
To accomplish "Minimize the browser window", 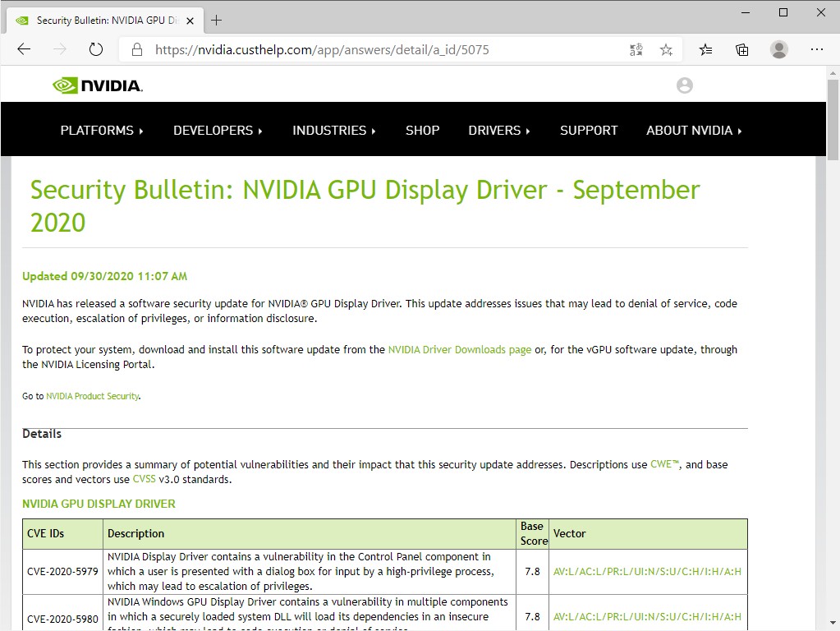I will click(x=746, y=12).
